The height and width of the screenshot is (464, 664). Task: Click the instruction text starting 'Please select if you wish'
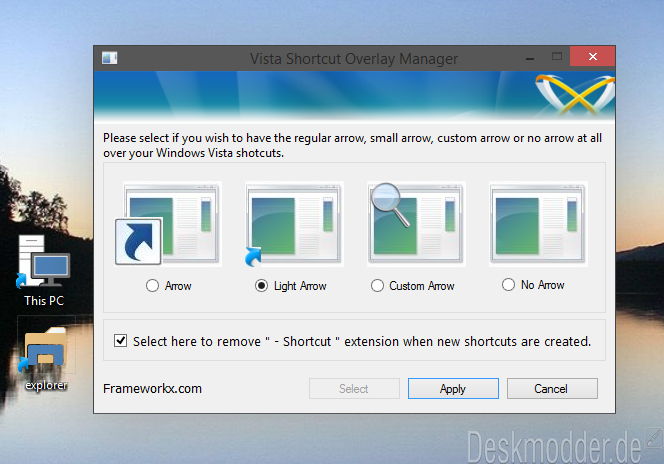[x=352, y=145]
